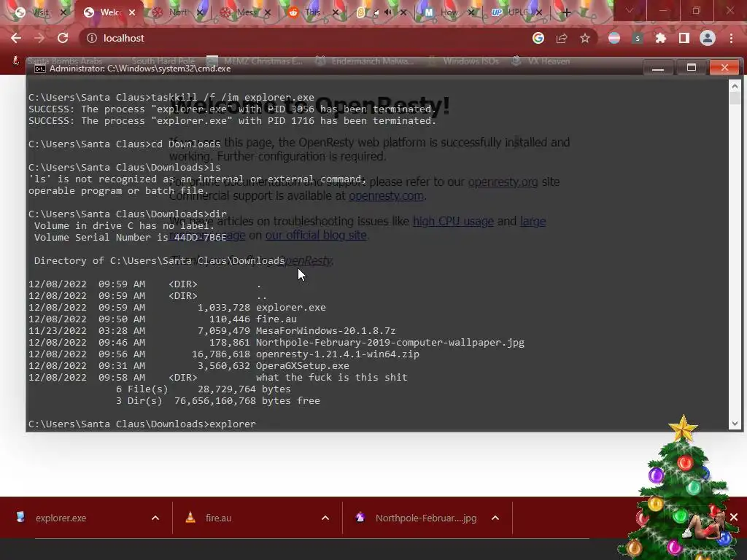Click 'MesaForWindows-20.1.8.7z' in the cmd listing
This screenshot has height=560, width=747.
pyautogui.click(x=325, y=330)
